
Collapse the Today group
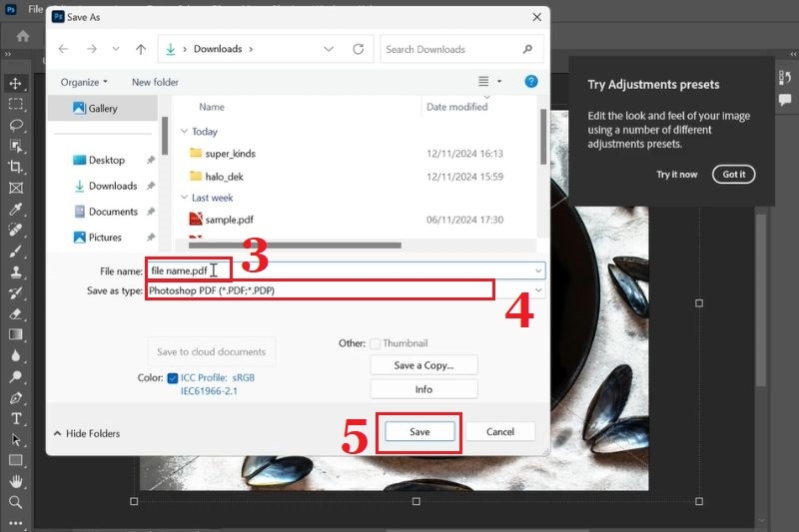coord(184,131)
